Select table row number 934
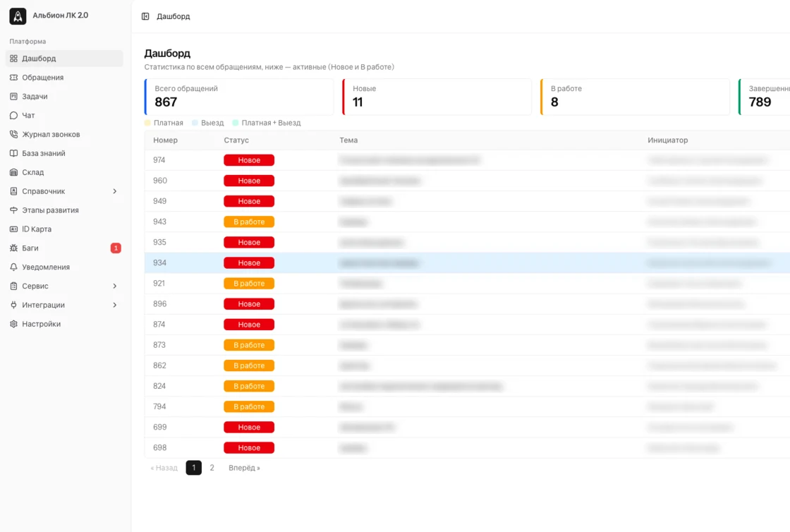This screenshot has height=532, width=790. click(467, 263)
